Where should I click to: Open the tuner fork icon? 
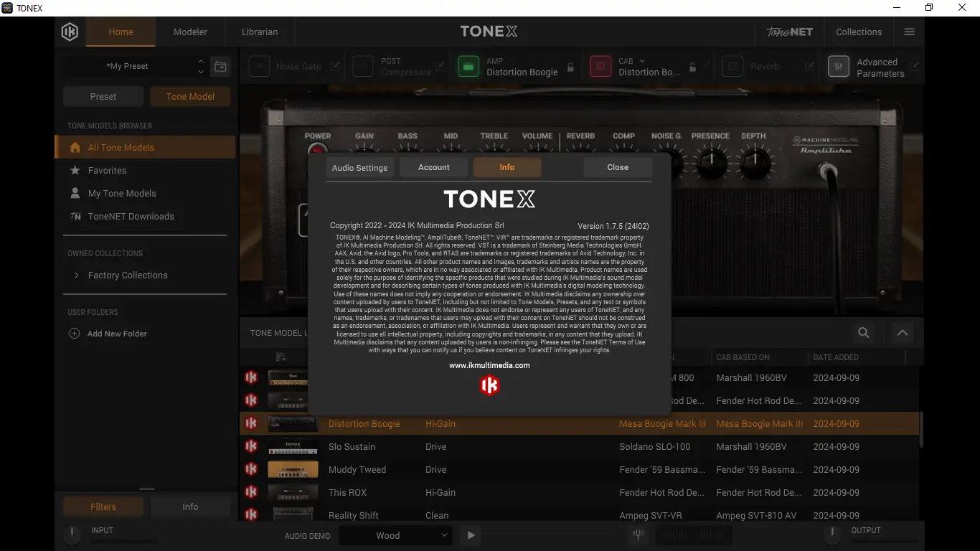pos(637,535)
